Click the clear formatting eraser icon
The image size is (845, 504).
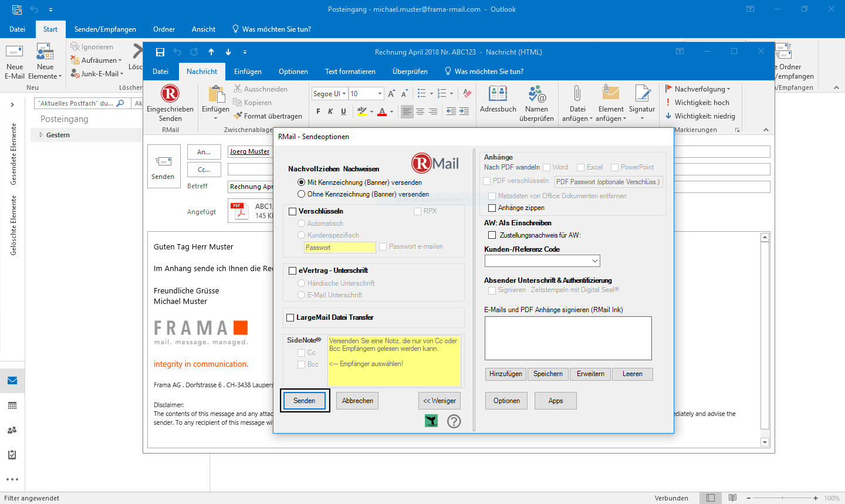pyautogui.click(x=467, y=93)
